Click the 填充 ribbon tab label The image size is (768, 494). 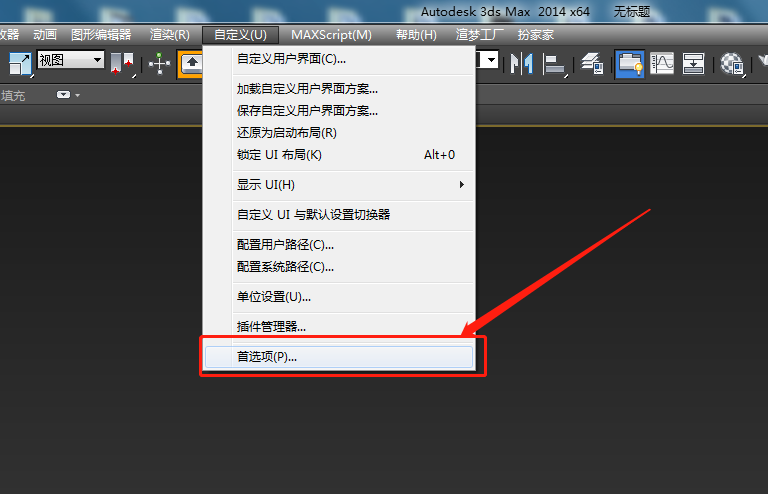pyautogui.click(x=13, y=95)
